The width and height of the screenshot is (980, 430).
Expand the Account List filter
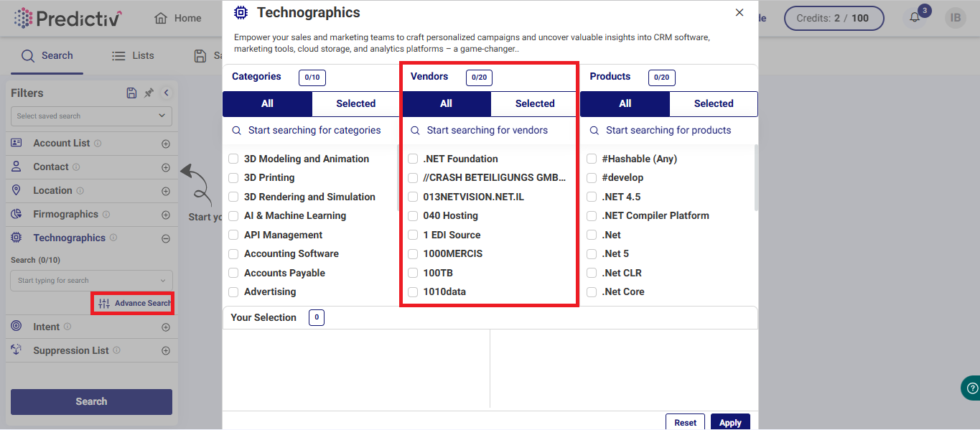click(x=166, y=144)
